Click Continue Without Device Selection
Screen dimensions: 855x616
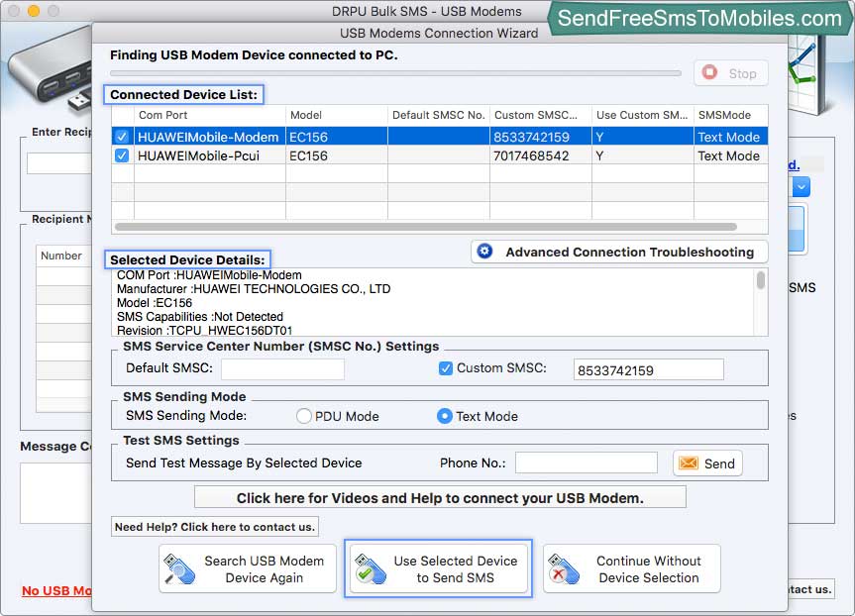631,569
